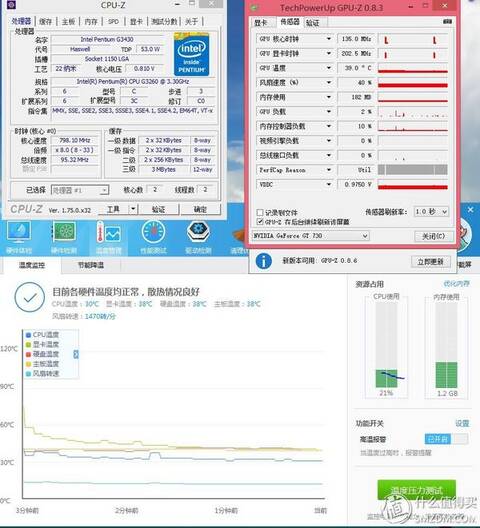480x528 pixels.
Task: Open the NVIDIA GeForce GT 730 selector dropdown
Action: pyautogui.click(x=311, y=236)
